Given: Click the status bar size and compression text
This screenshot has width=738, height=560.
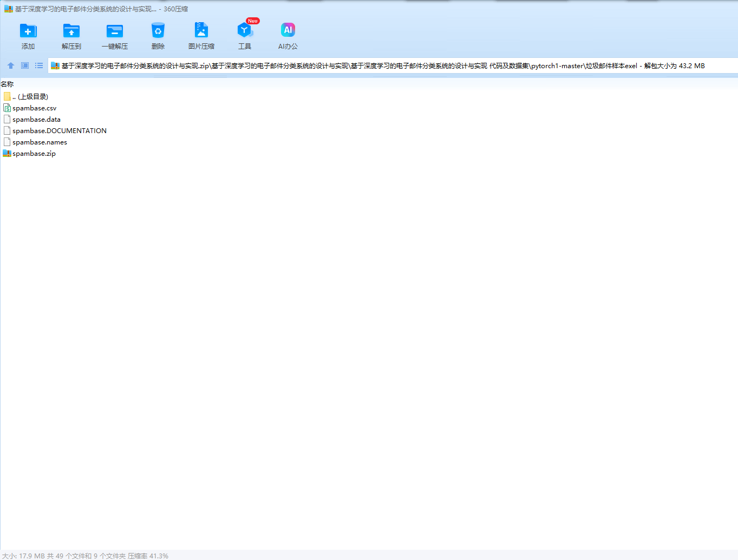Looking at the screenshot, I should (85, 556).
